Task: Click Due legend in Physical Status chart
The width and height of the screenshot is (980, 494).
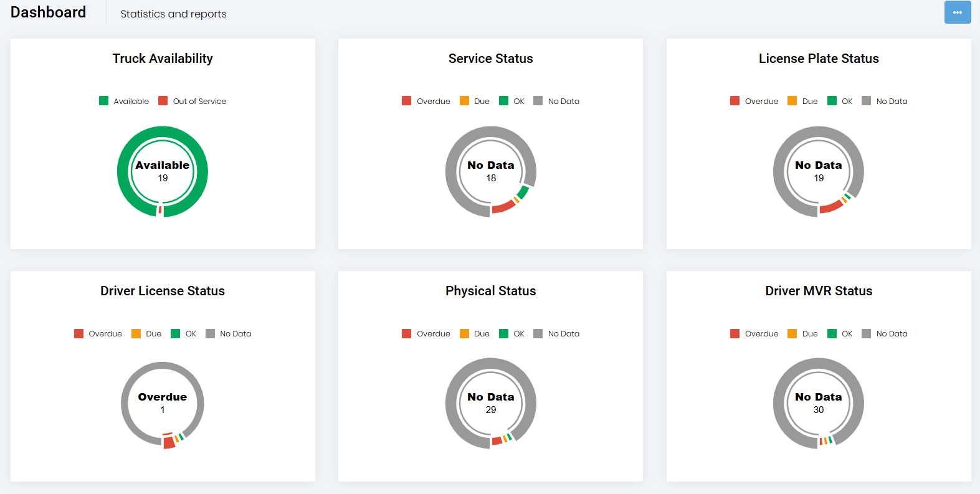Action: pyautogui.click(x=475, y=333)
